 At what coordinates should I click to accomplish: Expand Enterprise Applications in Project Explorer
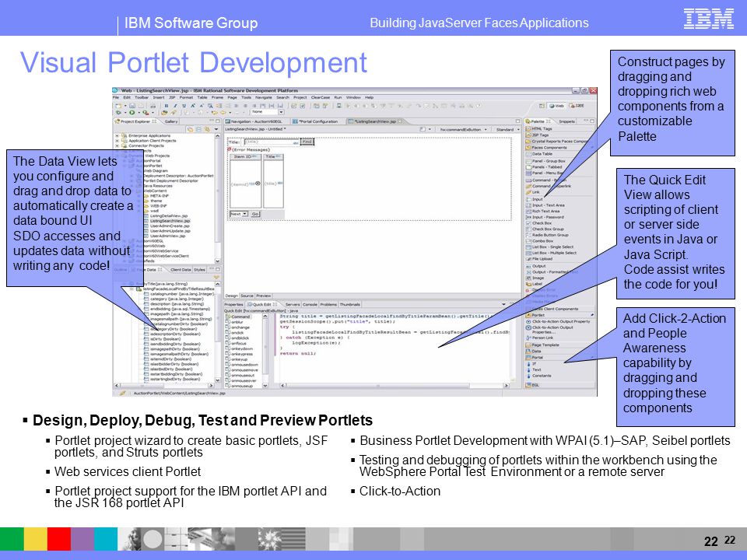[x=117, y=135]
